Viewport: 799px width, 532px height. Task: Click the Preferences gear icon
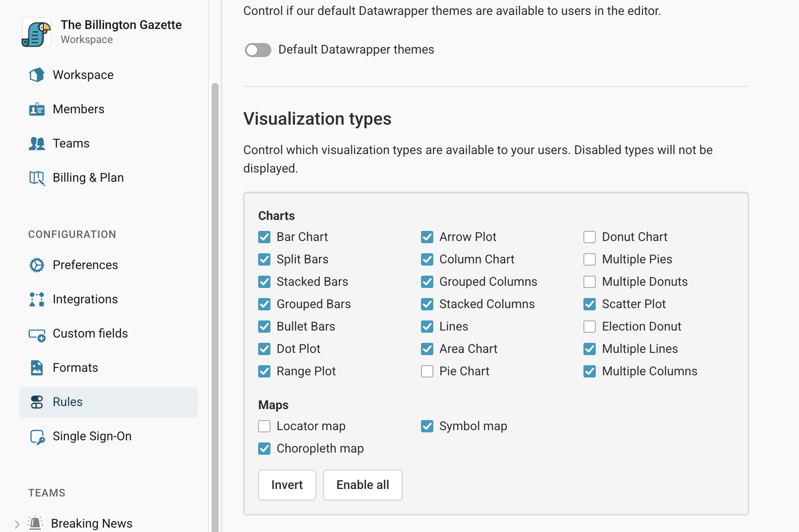37,265
